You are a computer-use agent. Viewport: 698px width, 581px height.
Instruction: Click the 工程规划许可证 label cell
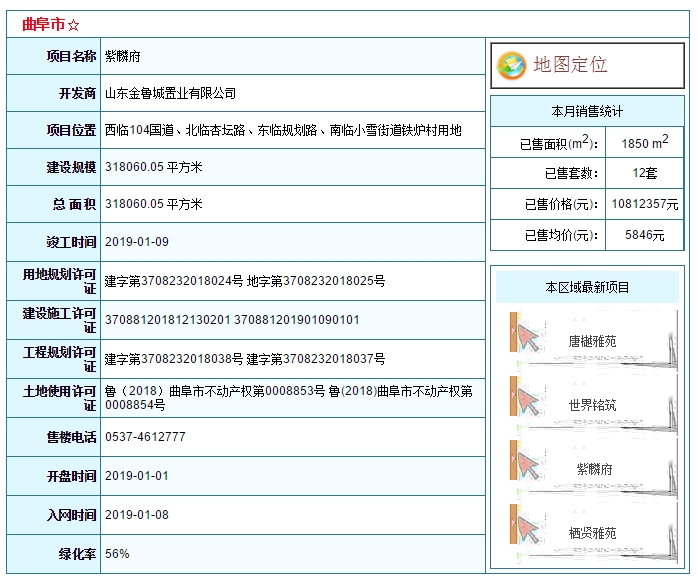[54, 359]
